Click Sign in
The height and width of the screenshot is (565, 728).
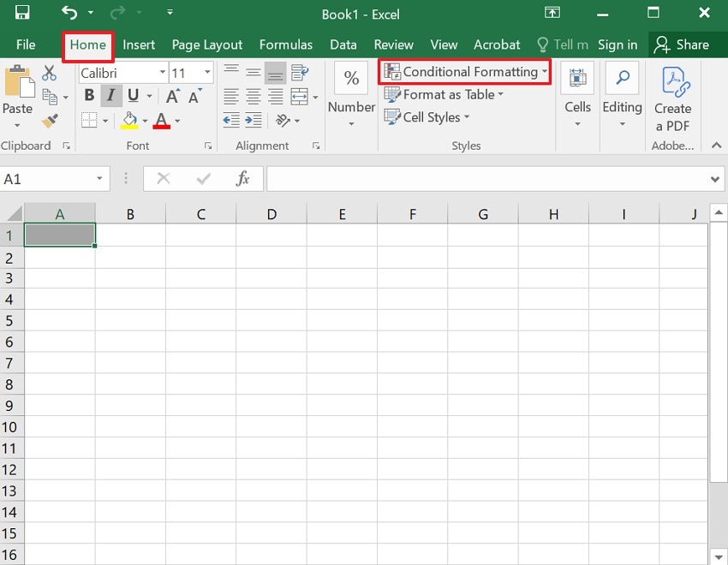[618, 45]
